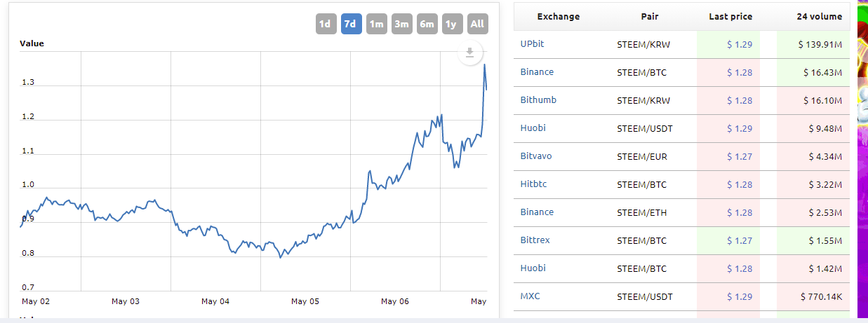Open Binance STEEM/BTC exchange link
This screenshot has height=323, width=868.
click(537, 72)
